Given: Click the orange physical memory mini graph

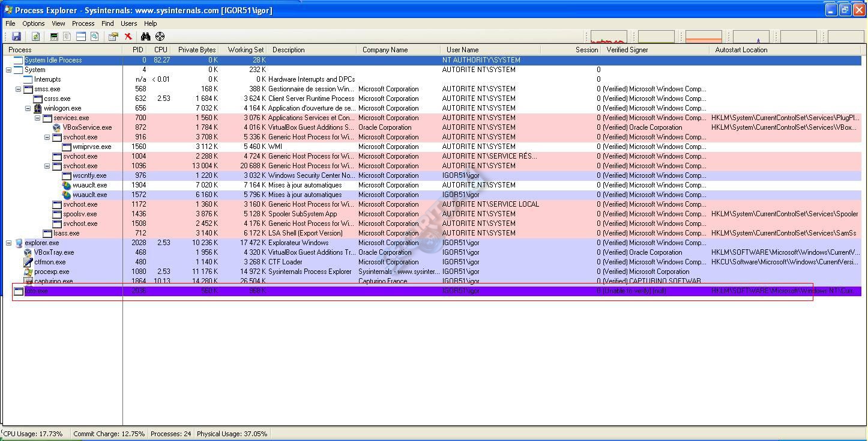Looking at the screenshot, I should click(x=704, y=37).
